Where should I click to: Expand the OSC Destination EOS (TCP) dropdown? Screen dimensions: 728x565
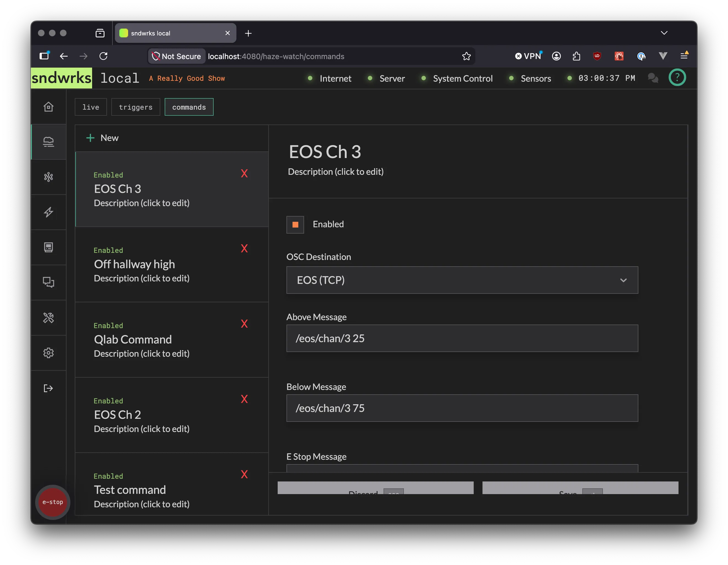tap(462, 280)
